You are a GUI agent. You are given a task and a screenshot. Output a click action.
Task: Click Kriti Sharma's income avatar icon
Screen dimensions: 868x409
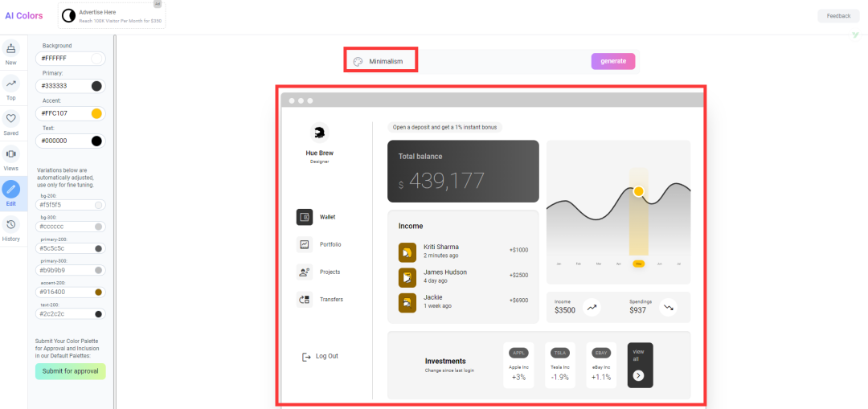click(407, 252)
